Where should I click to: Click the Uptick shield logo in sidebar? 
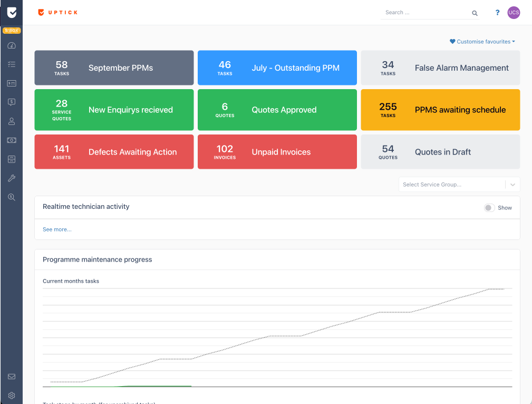(12, 13)
